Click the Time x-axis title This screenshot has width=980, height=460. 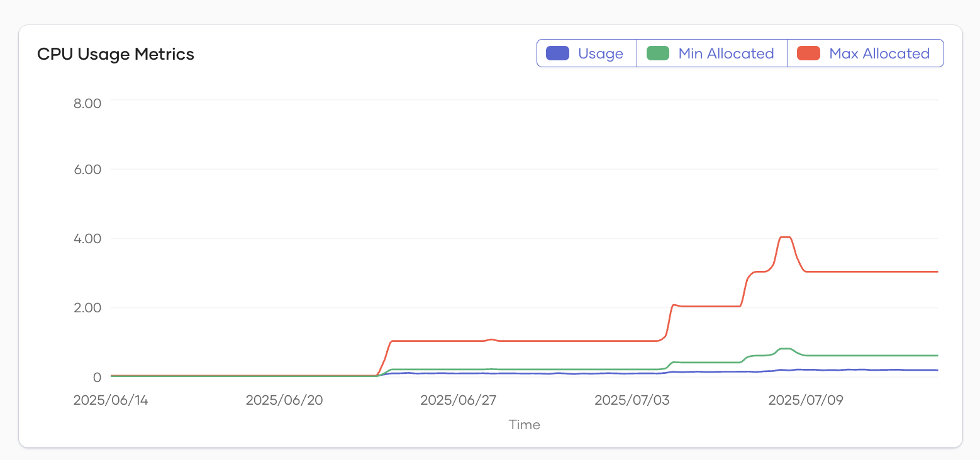click(525, 425)
